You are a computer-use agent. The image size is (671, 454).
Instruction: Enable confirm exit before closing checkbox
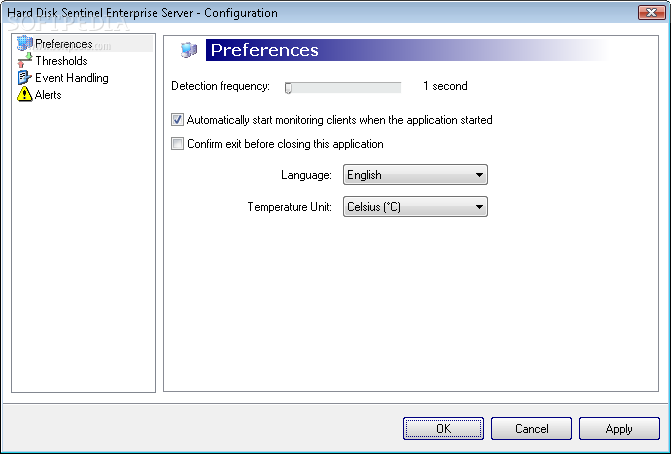pyautogui.click(x=177, y=144)
